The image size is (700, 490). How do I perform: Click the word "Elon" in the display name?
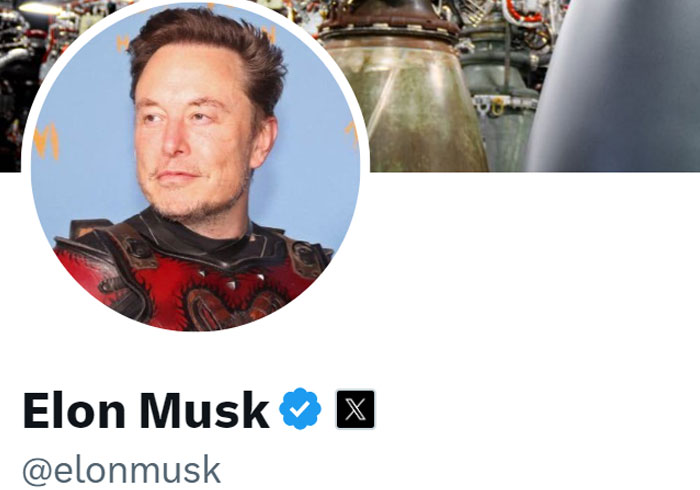pos(74,410)
